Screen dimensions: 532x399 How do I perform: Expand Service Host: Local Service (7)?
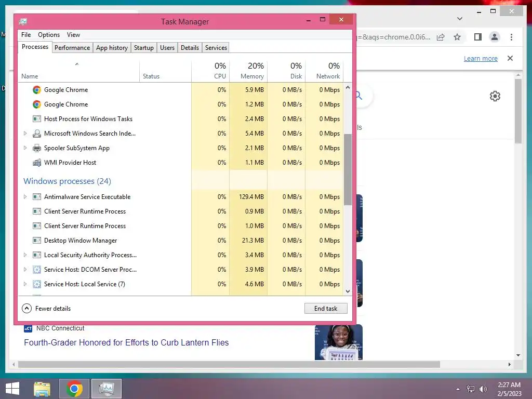pos(25,284)
